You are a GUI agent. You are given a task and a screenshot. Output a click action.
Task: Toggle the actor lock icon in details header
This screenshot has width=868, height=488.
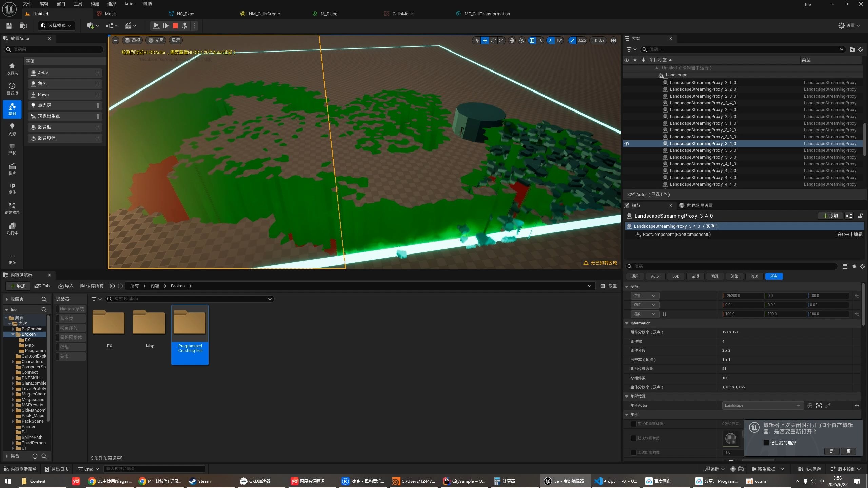point(860,216)
